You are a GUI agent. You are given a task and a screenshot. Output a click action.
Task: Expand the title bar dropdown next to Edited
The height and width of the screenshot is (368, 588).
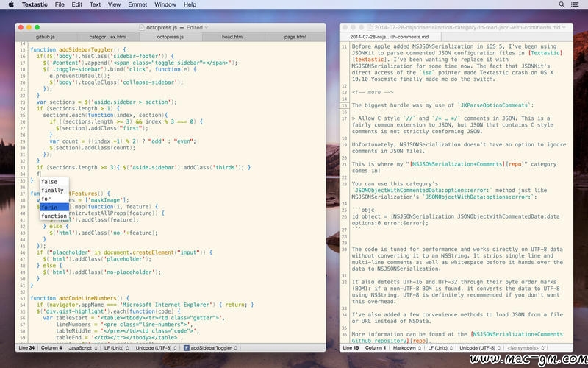(x=207, y=27)
